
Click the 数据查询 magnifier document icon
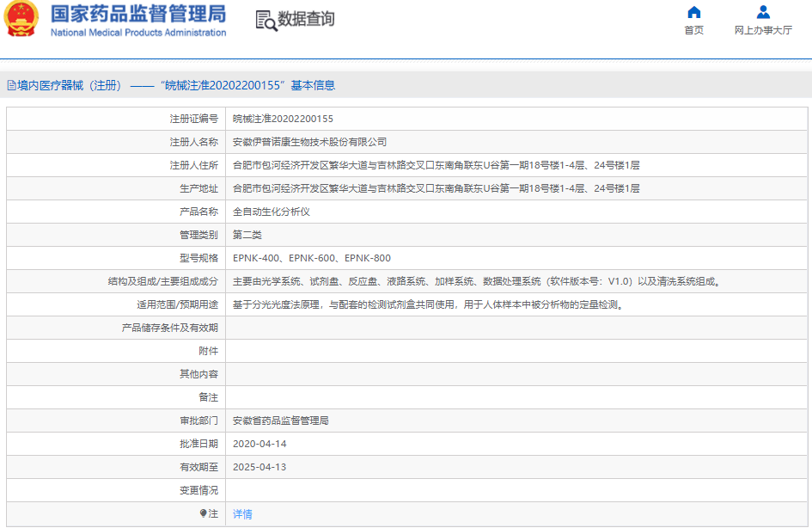pos(266,21)
